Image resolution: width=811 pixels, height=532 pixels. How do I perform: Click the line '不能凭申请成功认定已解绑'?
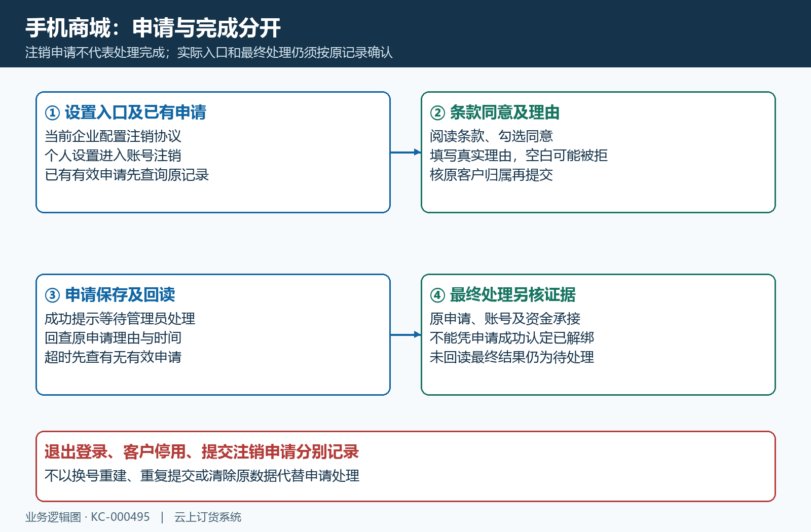512,338
